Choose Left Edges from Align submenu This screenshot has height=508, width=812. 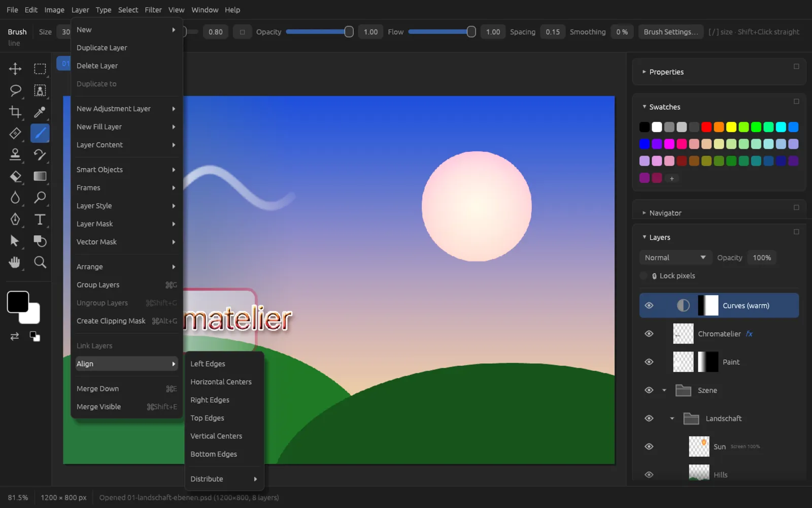point(224,364)
